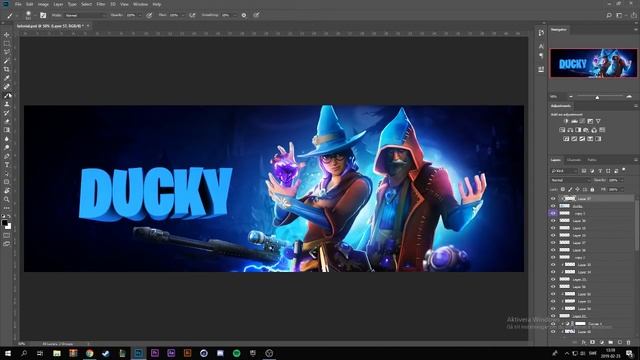The height and width of the screenshot is (360, 640).
Task: Create new fill or adjustment layer
Action: tap(602, 342)
